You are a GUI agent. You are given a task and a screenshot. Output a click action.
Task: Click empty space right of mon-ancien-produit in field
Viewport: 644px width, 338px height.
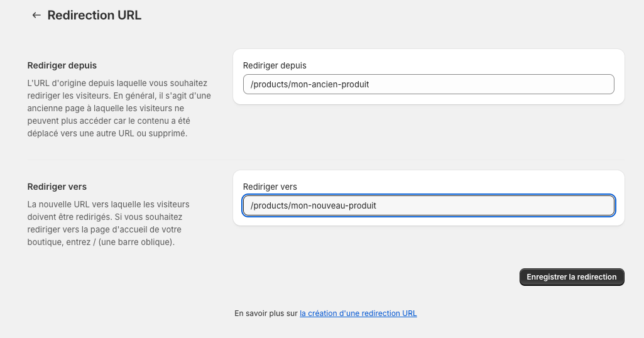point(503,84)
